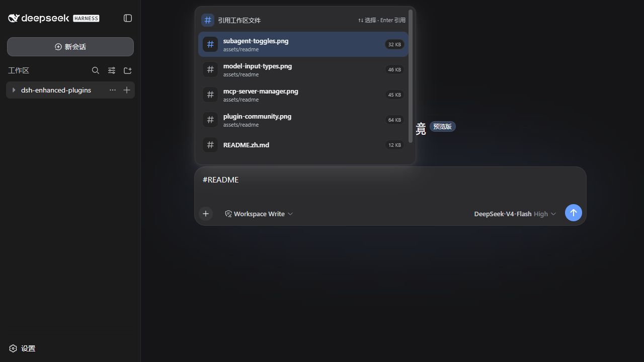Click the 45 KB size badge

coord(394,95)
